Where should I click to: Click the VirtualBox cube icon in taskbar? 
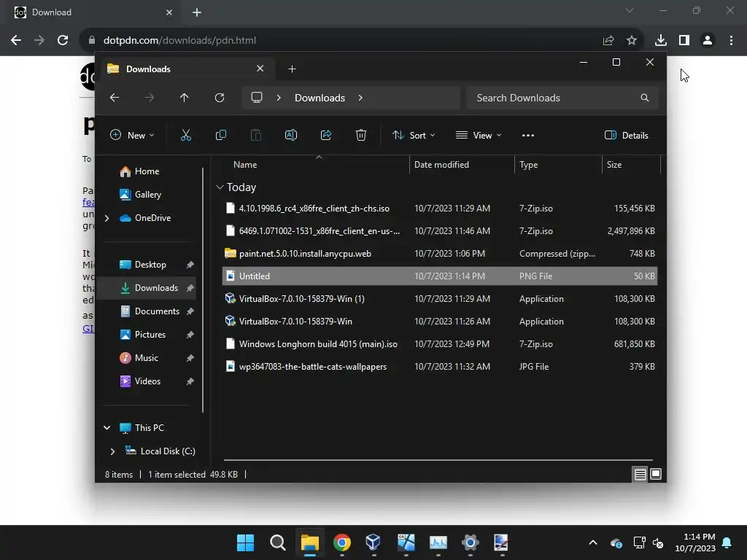tap(373, 542)
